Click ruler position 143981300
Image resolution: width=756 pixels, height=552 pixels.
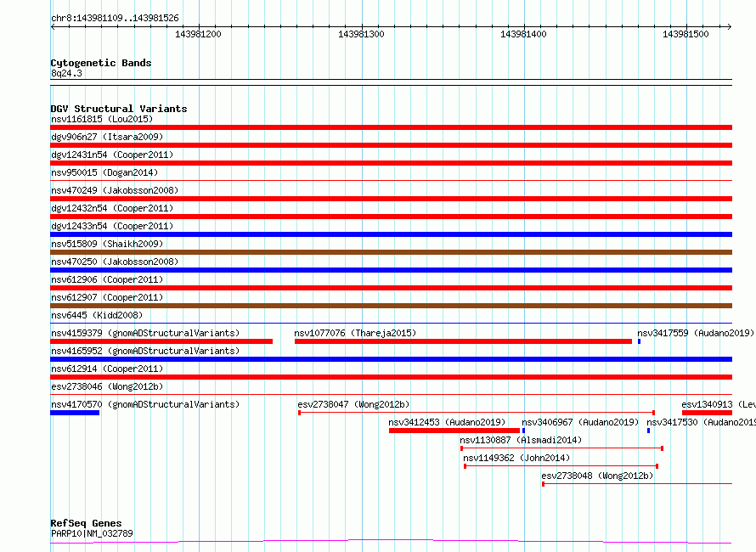(361, 34)
